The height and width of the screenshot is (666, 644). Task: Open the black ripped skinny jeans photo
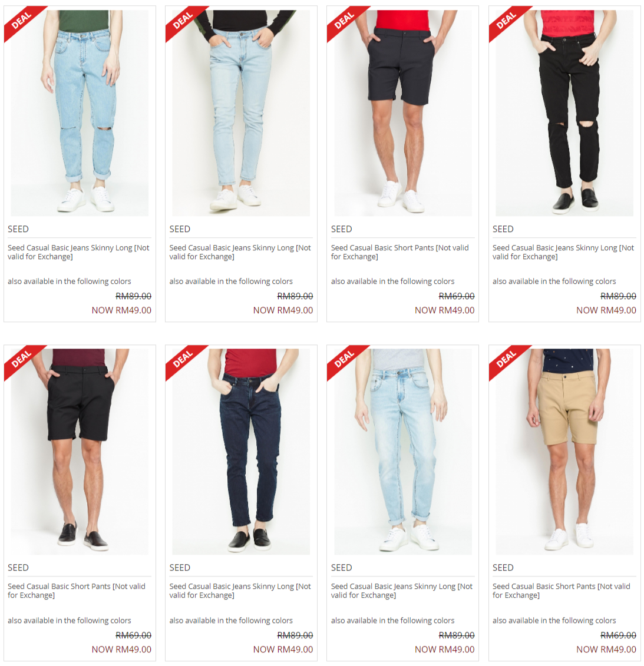pyautogui.click(x=564, y=113)
